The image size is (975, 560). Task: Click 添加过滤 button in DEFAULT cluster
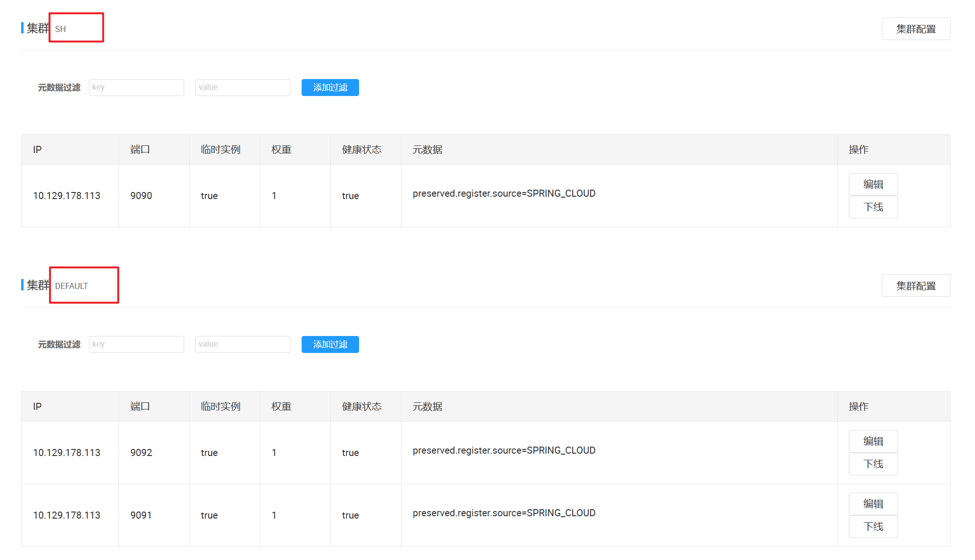tap(330, 344)
